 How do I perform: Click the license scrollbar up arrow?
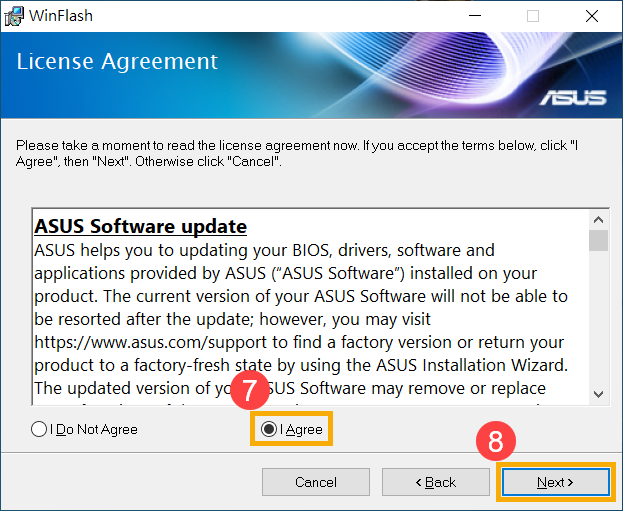[x=598, y=219]
